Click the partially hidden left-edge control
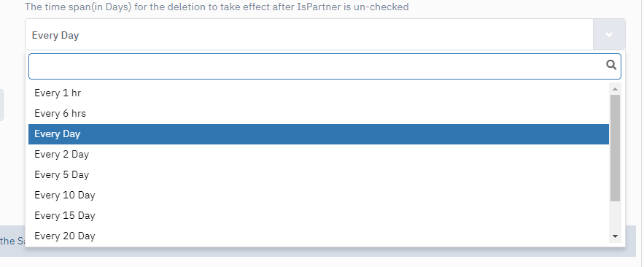The image size is (644, 267). (x=1, y=105)
